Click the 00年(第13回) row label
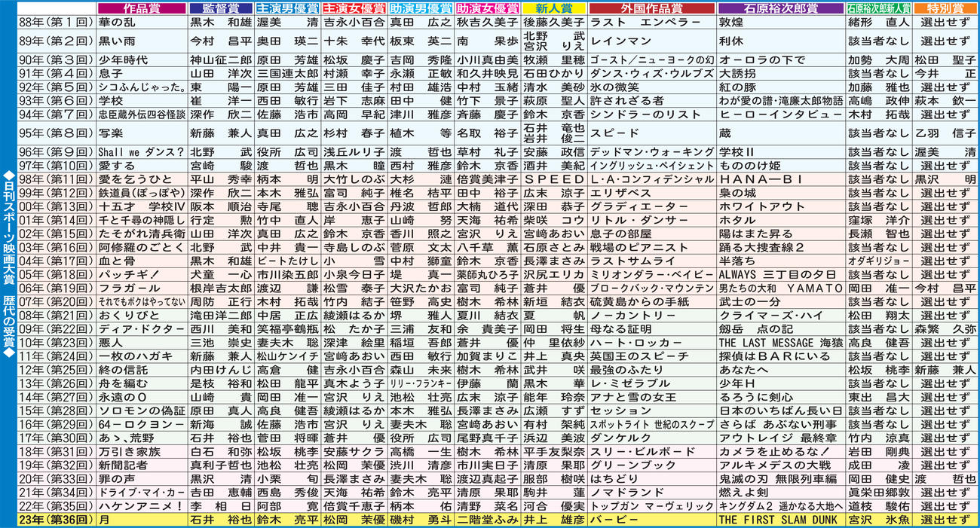The height and width of the screenshot is (528, 980). pos(57,206)
